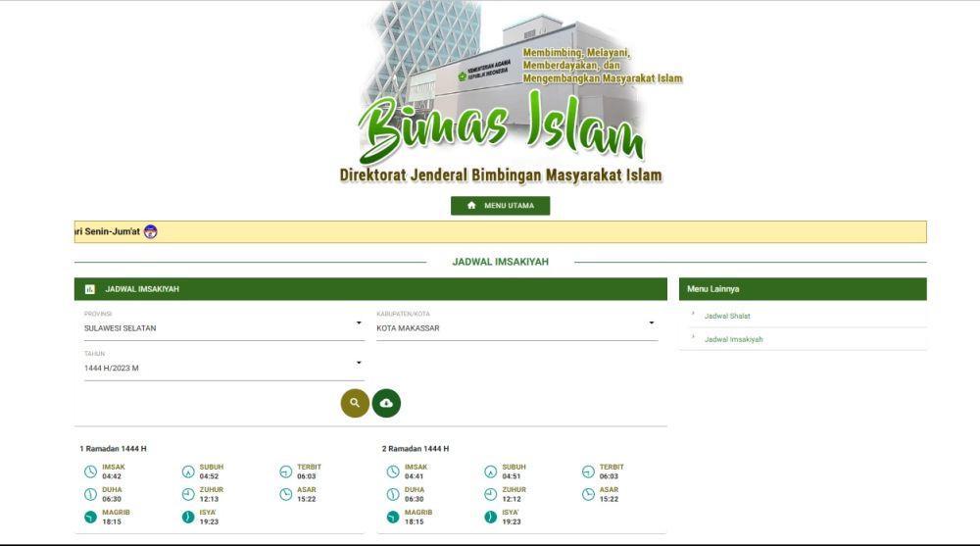Click the yellow Senin-Jum'at ticker text
The width and height of the screenshot is (980, 546).
coord(107,231)
